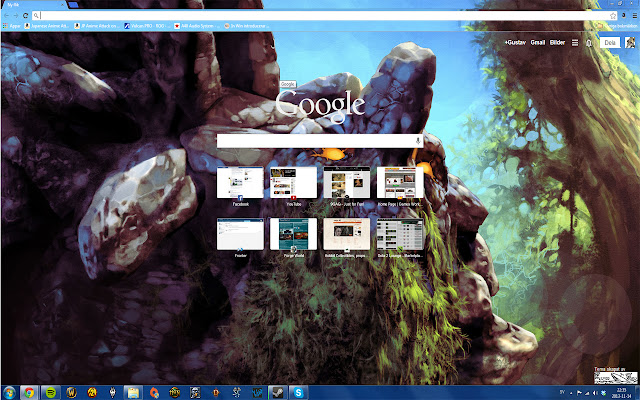The height and width of the screenshot is (400, 640).
Task: Open the JP Anime Attack on bookmark
Action: tap(97, 26)
